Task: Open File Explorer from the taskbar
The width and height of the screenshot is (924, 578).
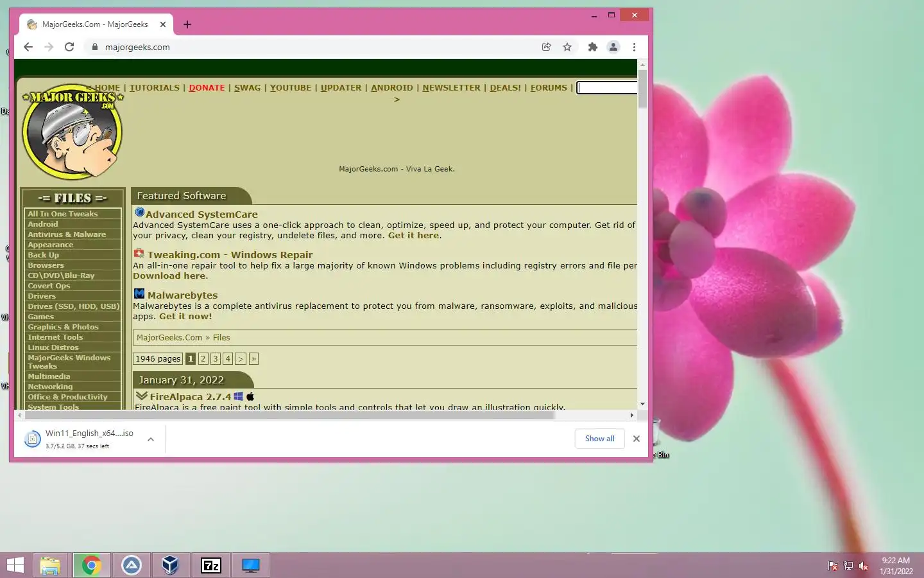Action: (50, 565)
